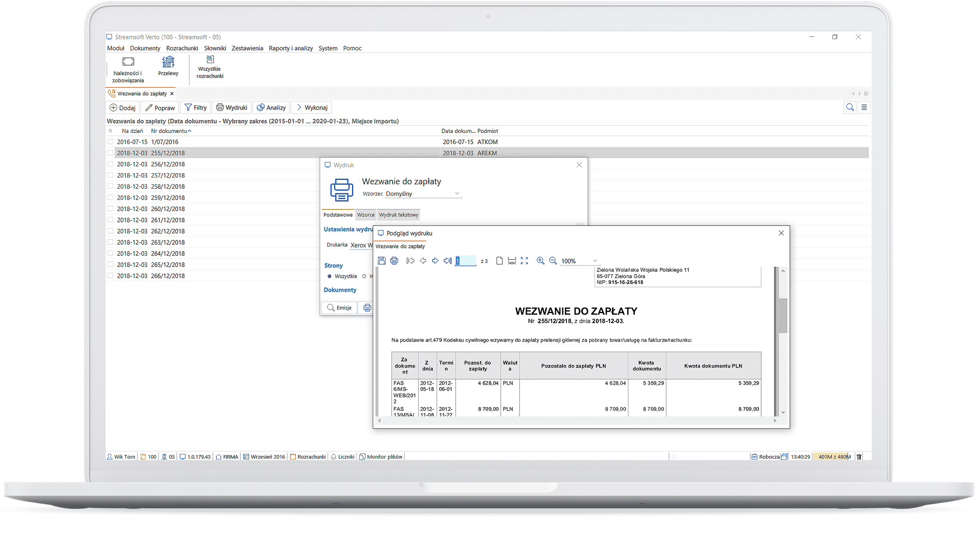Viewport: 980px width, 533px height.
Task: Click the preview vertical scrollbar thumb
Action: (783, 315)
